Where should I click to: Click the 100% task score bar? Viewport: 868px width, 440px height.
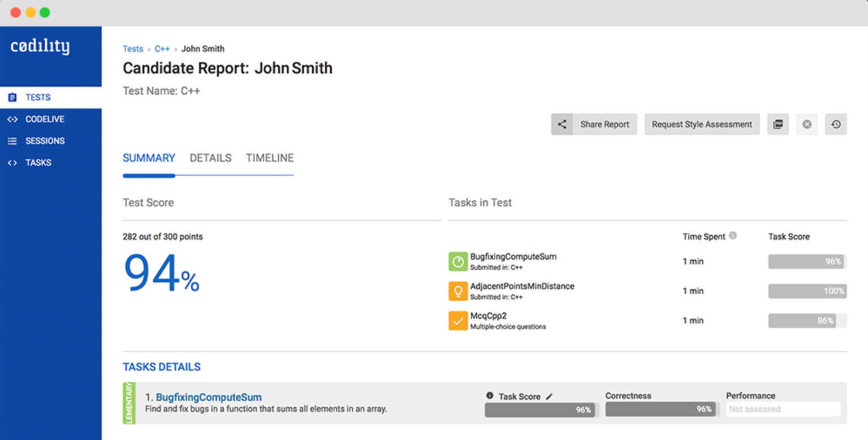807,291
